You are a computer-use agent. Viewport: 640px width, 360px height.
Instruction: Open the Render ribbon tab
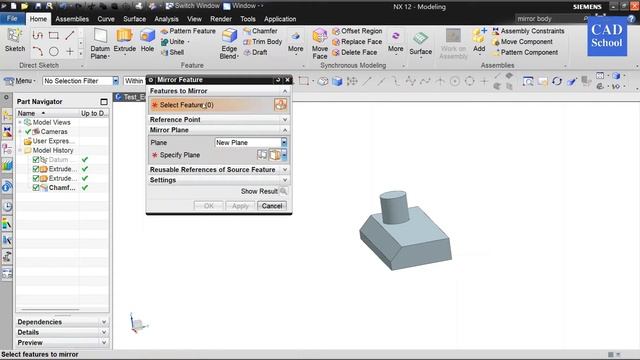pos(221,19)
